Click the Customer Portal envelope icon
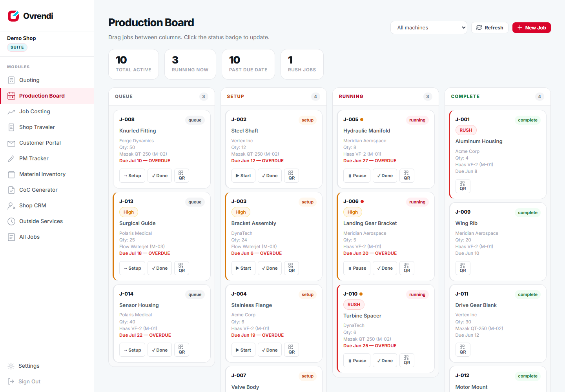 [x=11, y=143]
